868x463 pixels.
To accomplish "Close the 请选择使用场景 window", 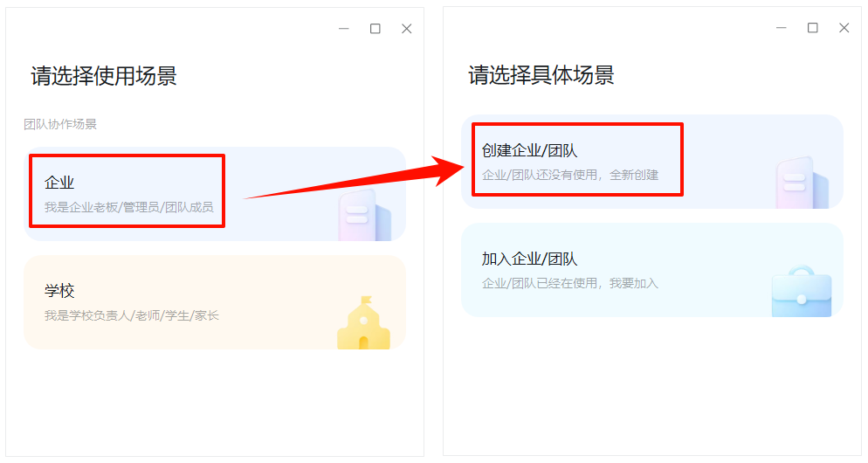I will (x=406, y=29).
